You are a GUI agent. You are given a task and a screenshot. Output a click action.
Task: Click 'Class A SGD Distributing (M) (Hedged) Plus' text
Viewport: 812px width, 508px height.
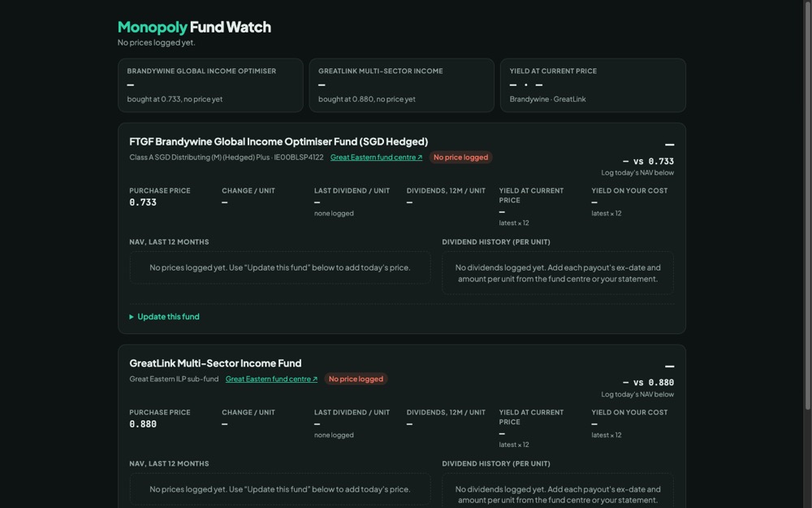[x=200, y=157]
